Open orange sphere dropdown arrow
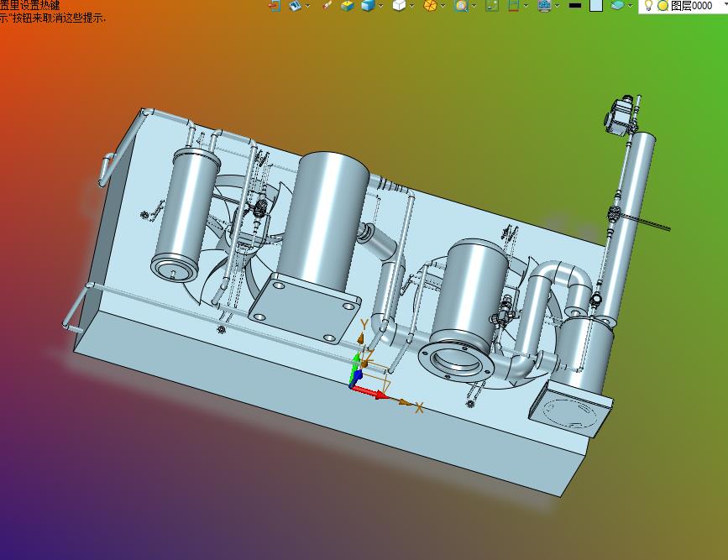This screenshot has width=728, height=560. coord(443,6)
